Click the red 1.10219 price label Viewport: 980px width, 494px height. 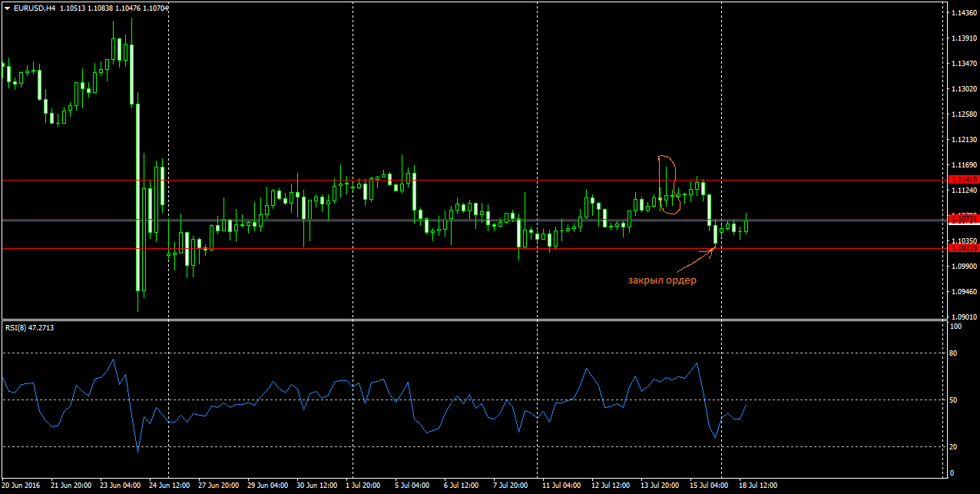964,248
